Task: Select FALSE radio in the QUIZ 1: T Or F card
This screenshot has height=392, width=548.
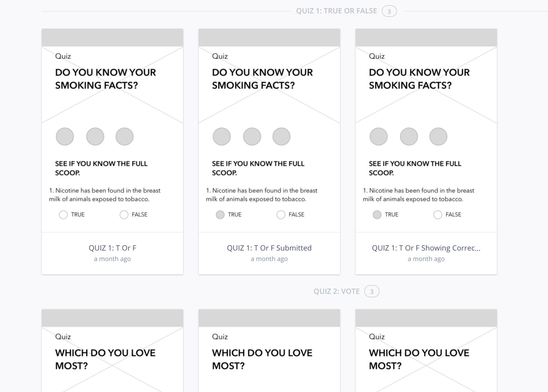Action: pos(124,215)
